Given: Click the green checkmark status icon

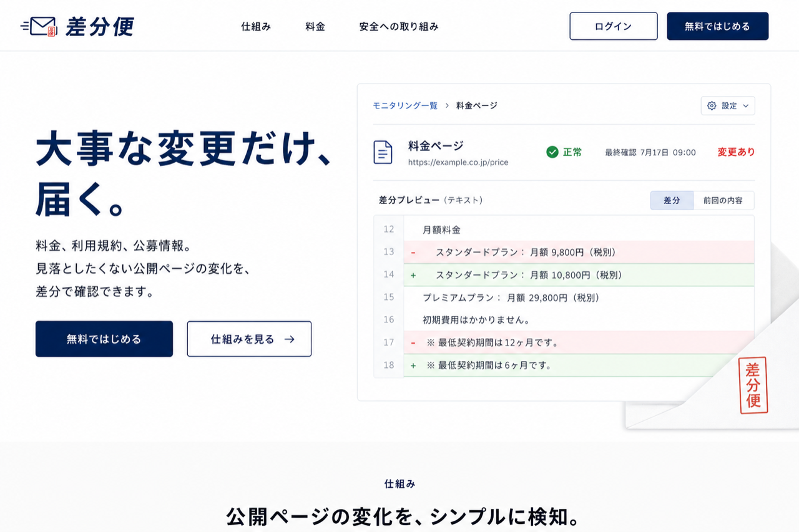Looking at the screenshot, I should point(552,152).
